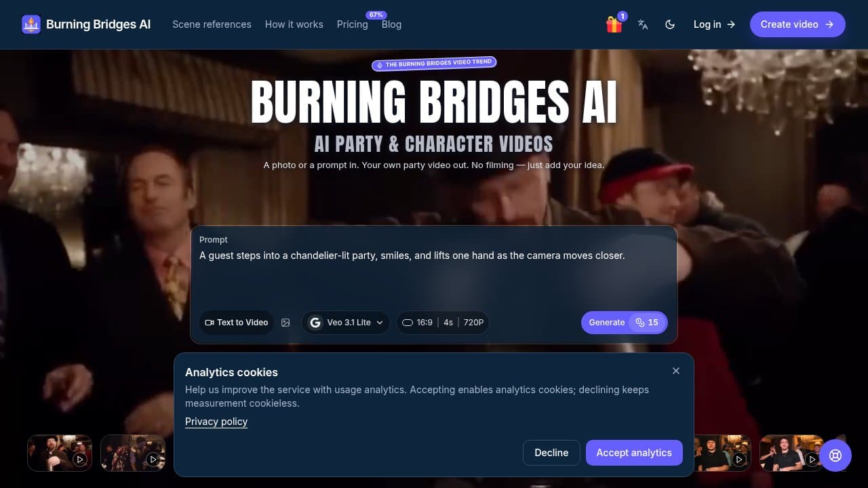Click the Burning Bridges AI logo
This screenshot has width=868, height=488.
pyautogui.click(x=31, y=24)
